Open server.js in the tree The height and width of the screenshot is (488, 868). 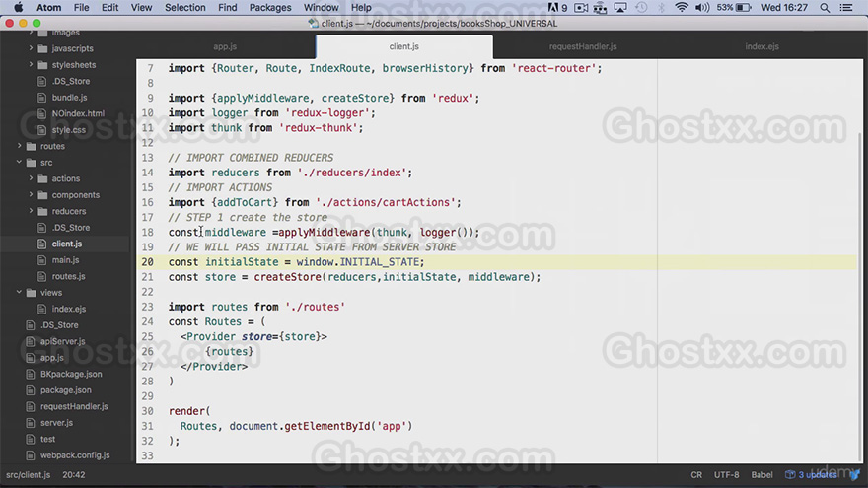pos(56,423)
